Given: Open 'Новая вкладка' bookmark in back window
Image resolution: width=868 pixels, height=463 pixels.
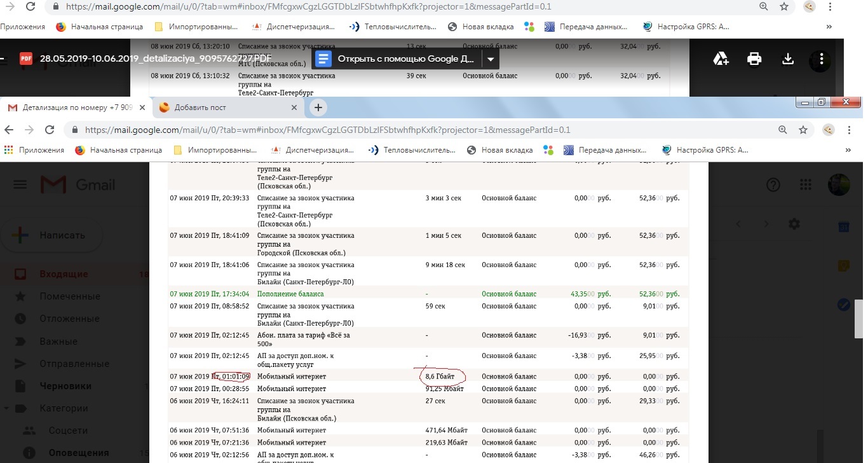Looking at the screenshot, I should click(480, 27).
